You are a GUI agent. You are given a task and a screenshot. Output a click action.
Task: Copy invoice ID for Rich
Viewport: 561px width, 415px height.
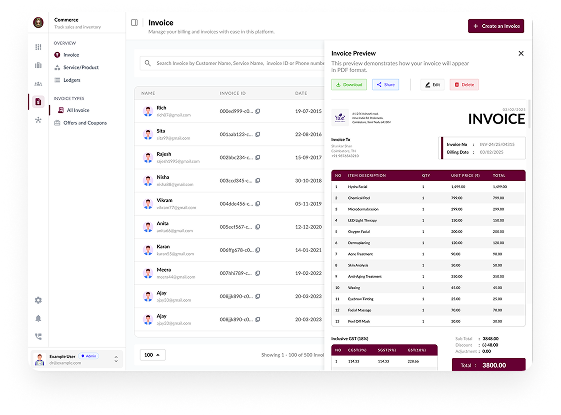coord(258,111)
